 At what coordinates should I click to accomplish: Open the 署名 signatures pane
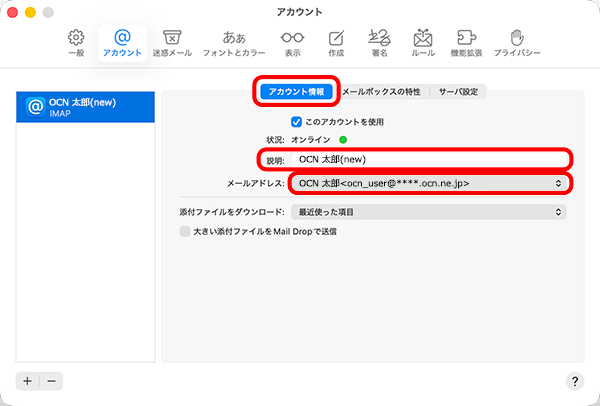[x=380, y=41]
